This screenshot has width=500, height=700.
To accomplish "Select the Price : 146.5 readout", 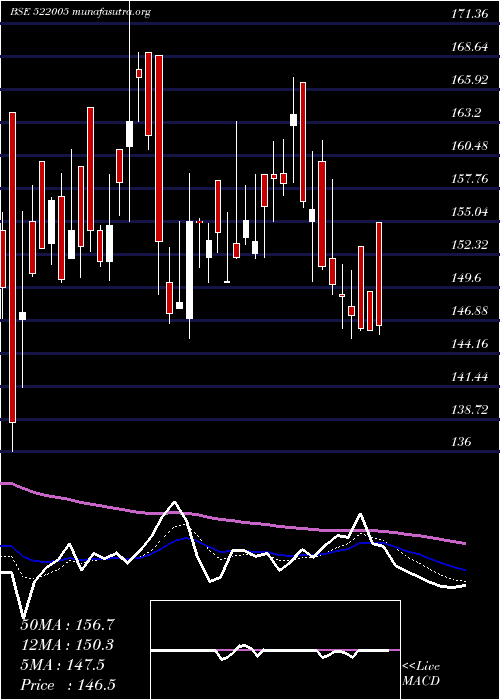I will click(x=69, y=686).
